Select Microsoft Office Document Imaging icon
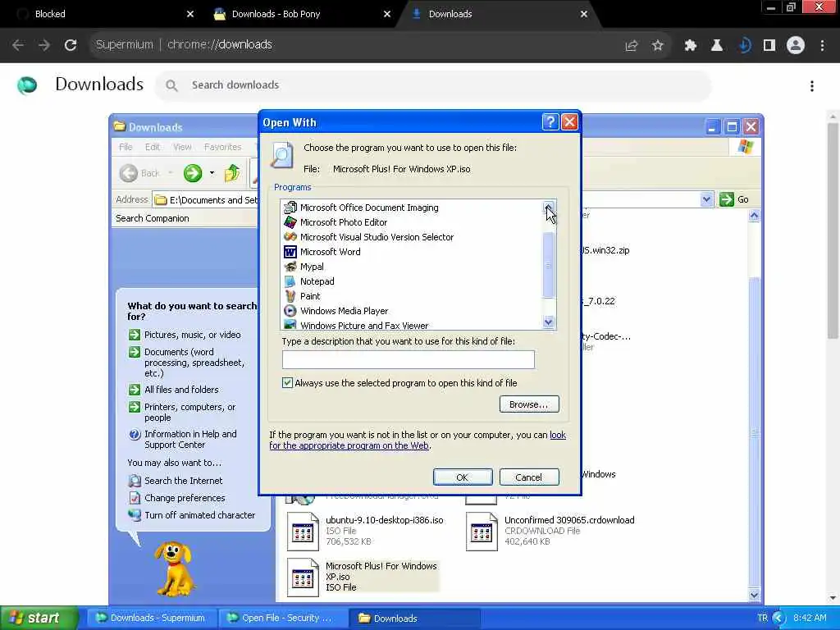 [x=290, y=208]
